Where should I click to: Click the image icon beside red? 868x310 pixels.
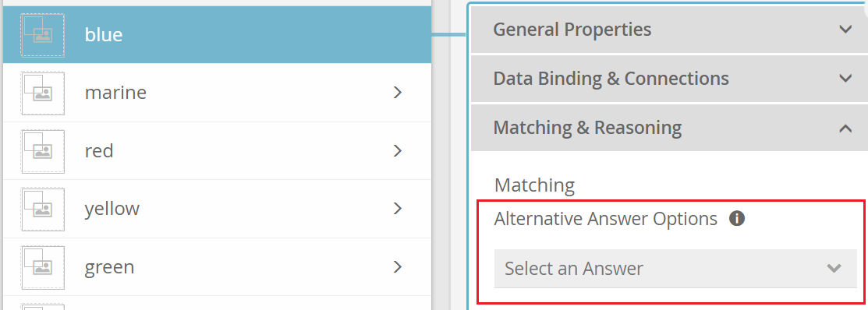(x=43, y=151)
